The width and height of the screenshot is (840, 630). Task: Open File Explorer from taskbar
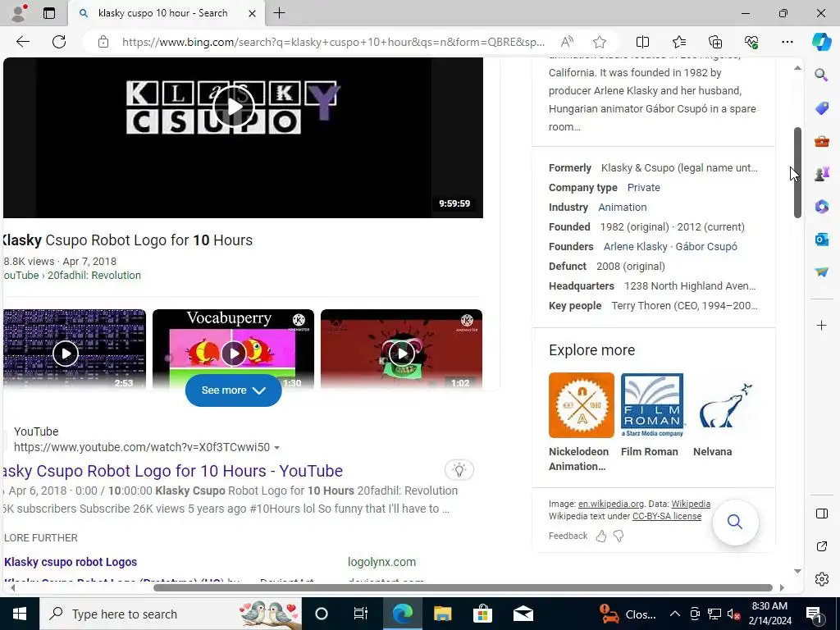(442, 614)
